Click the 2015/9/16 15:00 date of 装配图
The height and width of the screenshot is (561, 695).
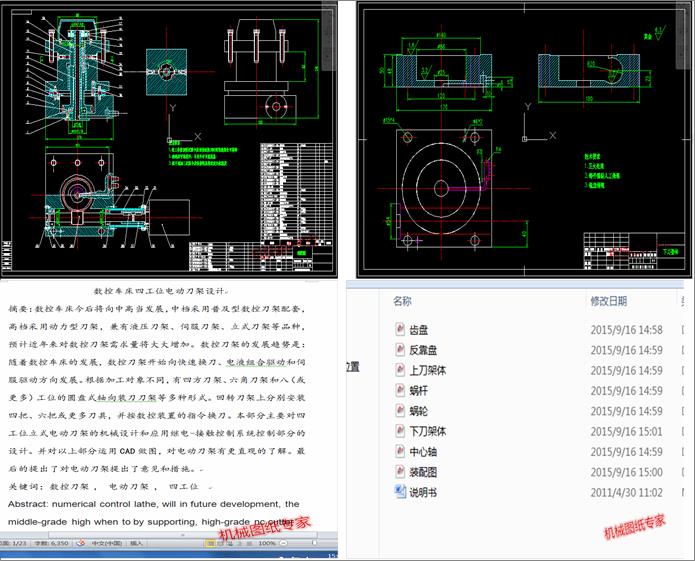pyautogui.click(x=626, y=472)
